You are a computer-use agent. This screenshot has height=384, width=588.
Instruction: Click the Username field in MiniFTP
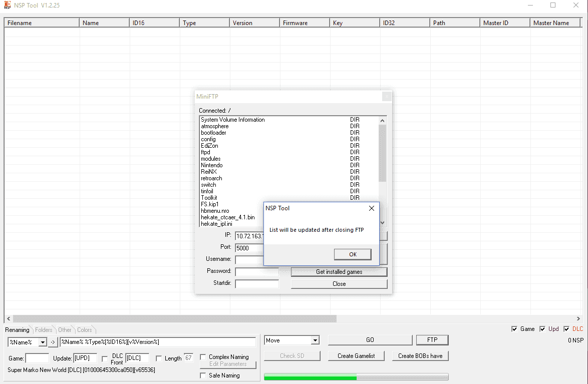(249, 260)
